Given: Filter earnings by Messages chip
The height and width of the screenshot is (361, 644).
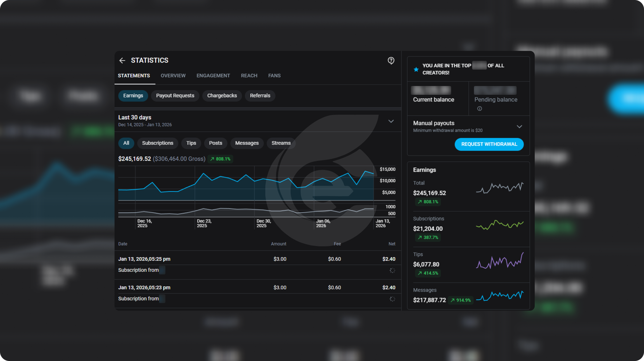Looking at the screenshot, I should click(247, 143).
